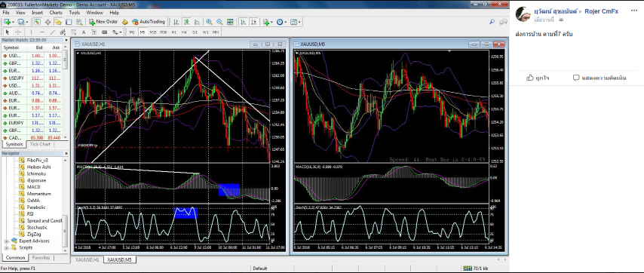This screenshot has height=273, width=644.
Task: Select the crosshair tool
Action: click(18, 32)
